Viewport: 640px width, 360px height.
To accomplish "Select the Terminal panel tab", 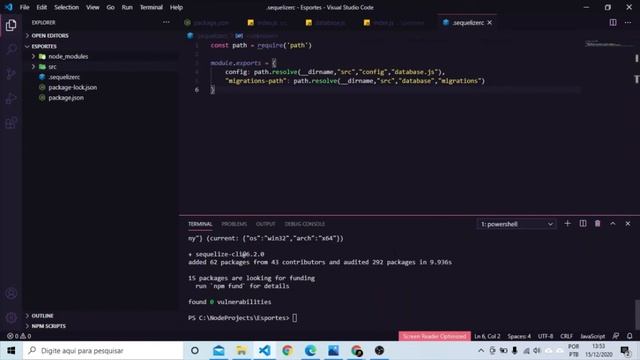I will pos(200,224).
